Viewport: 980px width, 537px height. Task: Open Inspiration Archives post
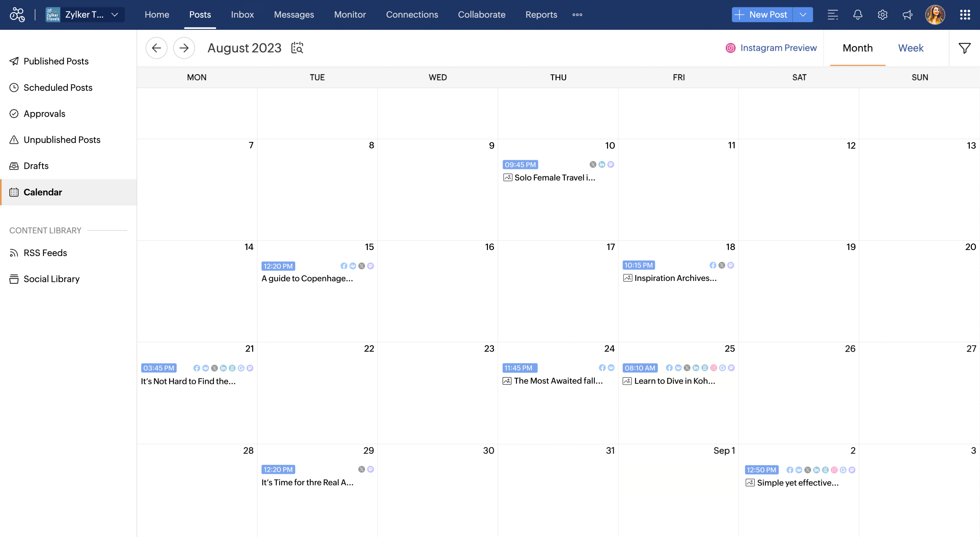point(675,278)
